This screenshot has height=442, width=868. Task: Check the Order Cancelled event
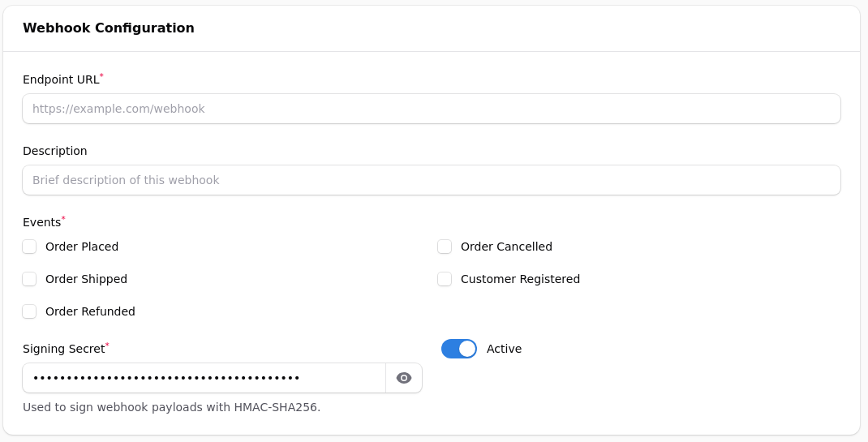click(445, 247)
